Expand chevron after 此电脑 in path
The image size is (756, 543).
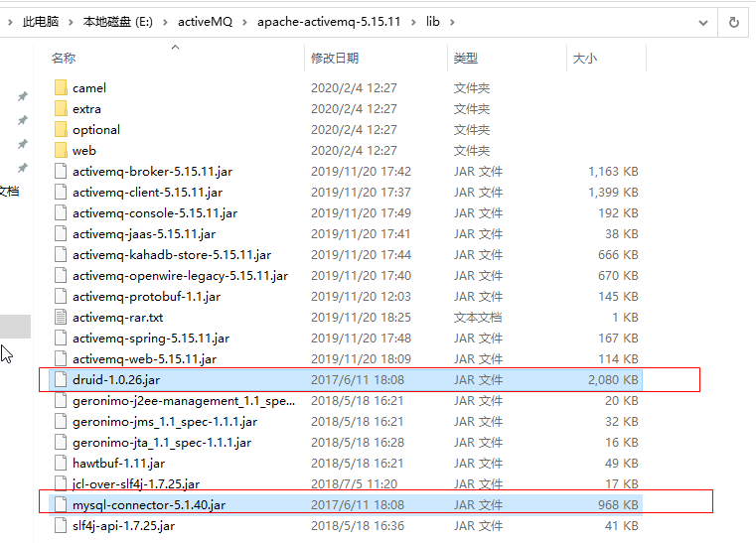click(71, 22)
